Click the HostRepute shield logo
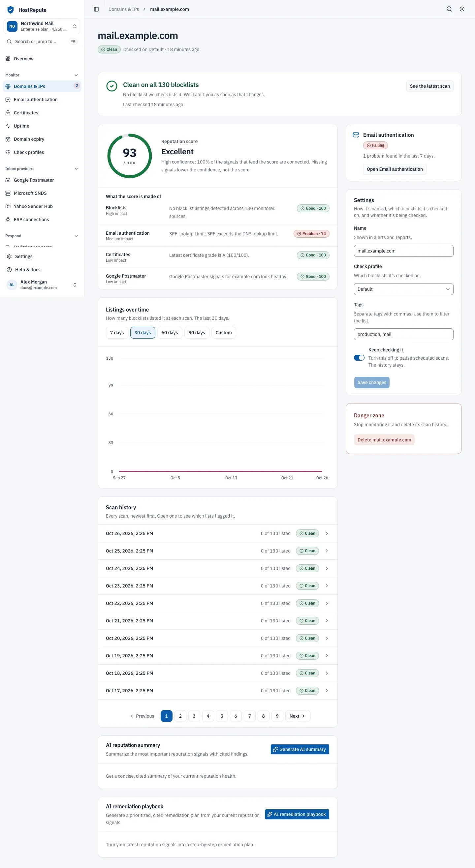Viewport: 475px width, 868px height. pyautogui.click(x=11, y=10)
